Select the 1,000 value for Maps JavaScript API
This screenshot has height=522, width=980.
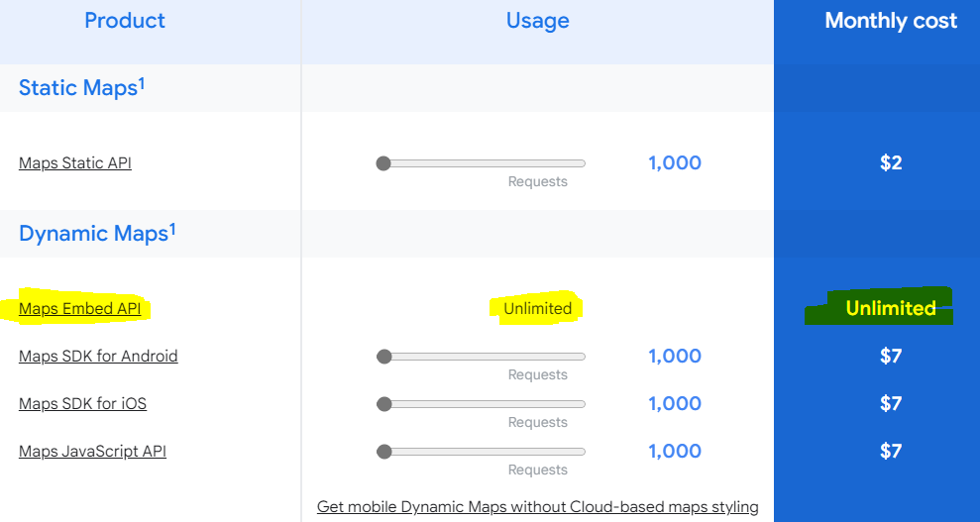[x=675, y=452]
